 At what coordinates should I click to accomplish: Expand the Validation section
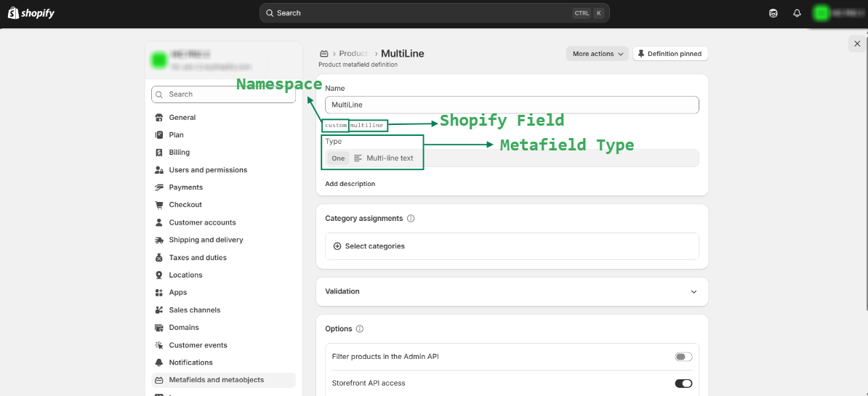pos(694,291)
